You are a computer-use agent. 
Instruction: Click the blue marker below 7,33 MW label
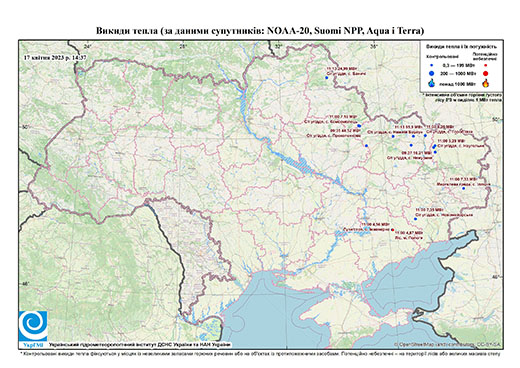[x=463, y=188]
